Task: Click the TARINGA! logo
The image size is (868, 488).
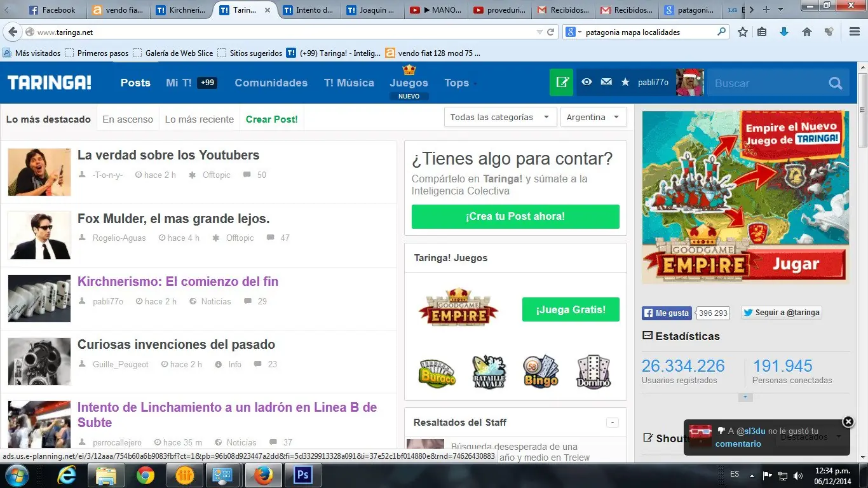Action: coord(50,83)
